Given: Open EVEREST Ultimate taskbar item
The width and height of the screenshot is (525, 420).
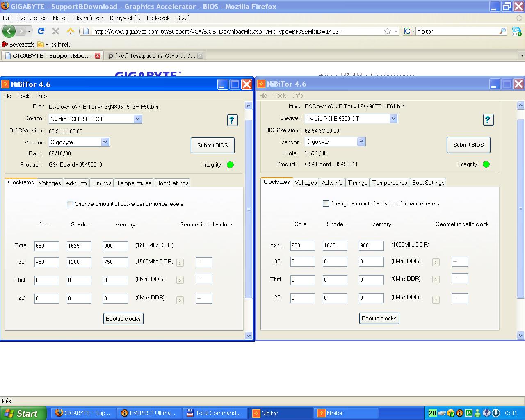Looking at the screenshot, I should [x=150, y=413].
